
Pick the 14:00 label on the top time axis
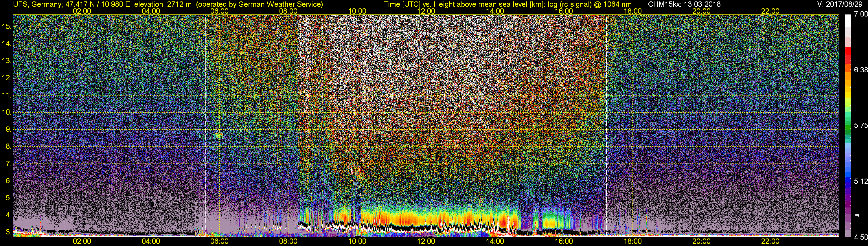495,11
